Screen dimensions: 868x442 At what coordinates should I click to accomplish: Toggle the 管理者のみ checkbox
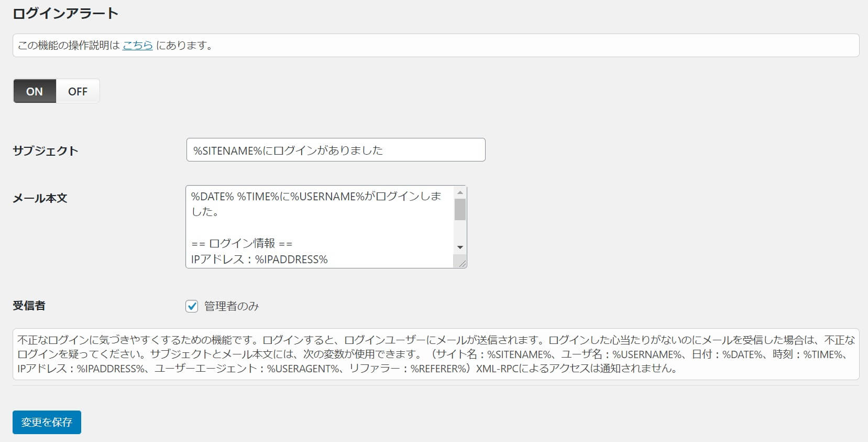click(x=192, y=306)
